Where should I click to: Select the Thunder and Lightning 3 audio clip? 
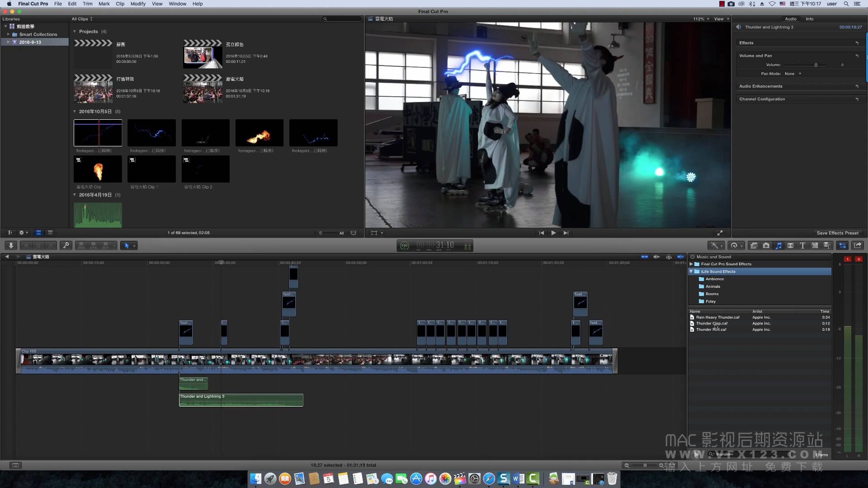[241, 400]
